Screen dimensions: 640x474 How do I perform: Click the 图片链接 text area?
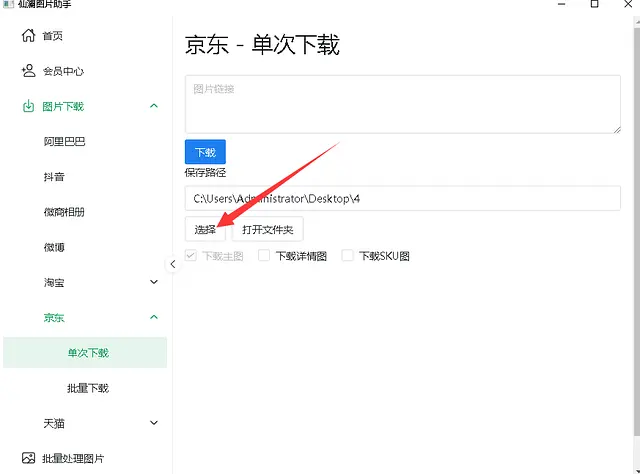click(403, 104)
